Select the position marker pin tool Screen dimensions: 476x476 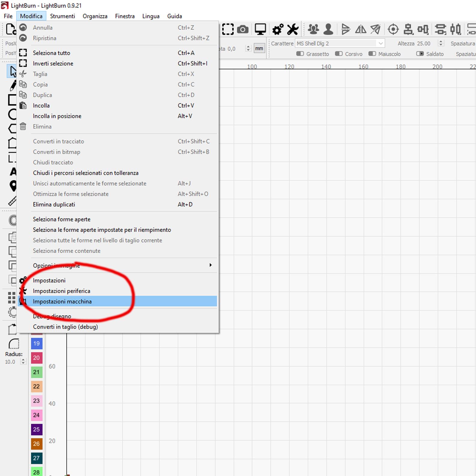click(x=13, y=186)
